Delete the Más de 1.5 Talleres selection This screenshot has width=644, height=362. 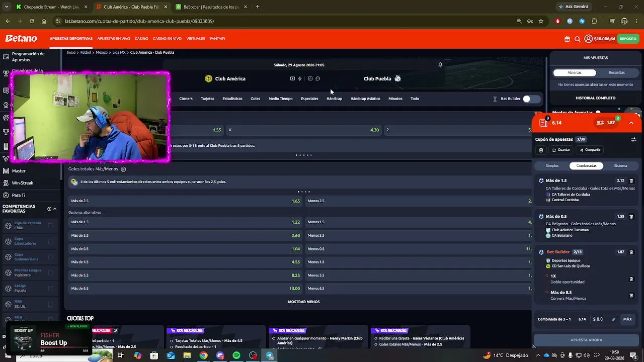[631, 180]
